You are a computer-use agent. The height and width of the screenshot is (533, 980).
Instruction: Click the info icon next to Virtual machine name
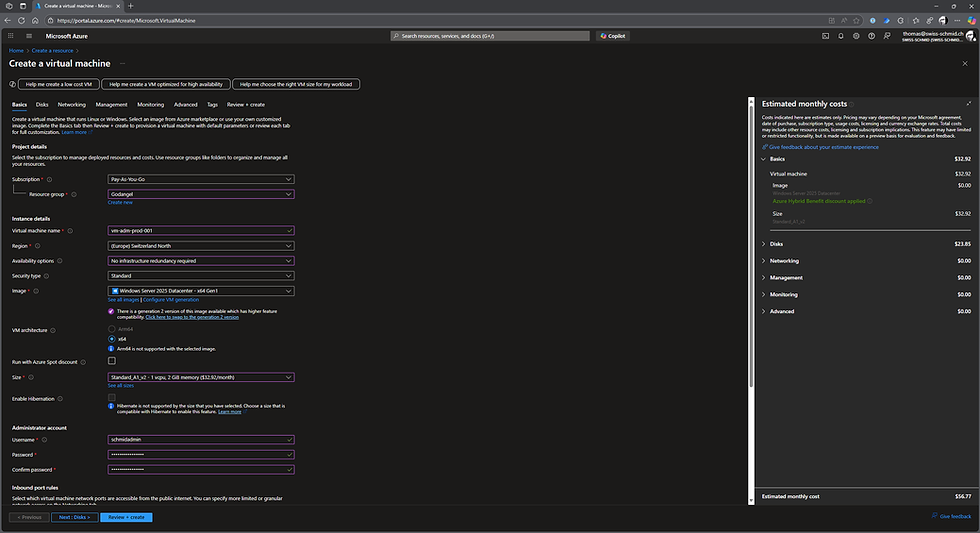pyautogui.click(x=70, y=231)
